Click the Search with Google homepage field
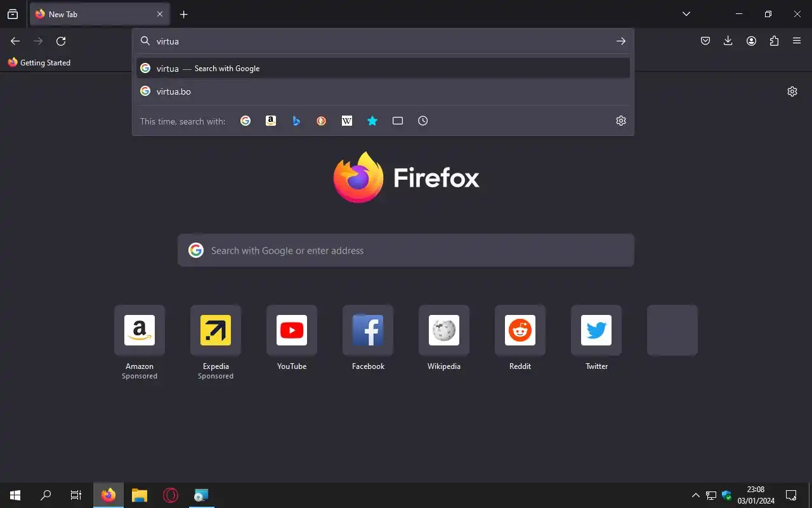The height and width of the screenshot is (508, 812). pyautogui.click(x=406, y=250)
